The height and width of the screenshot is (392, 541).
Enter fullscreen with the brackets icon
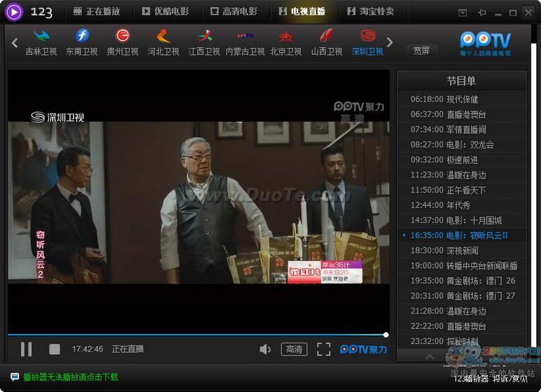[x=324, y=349]
